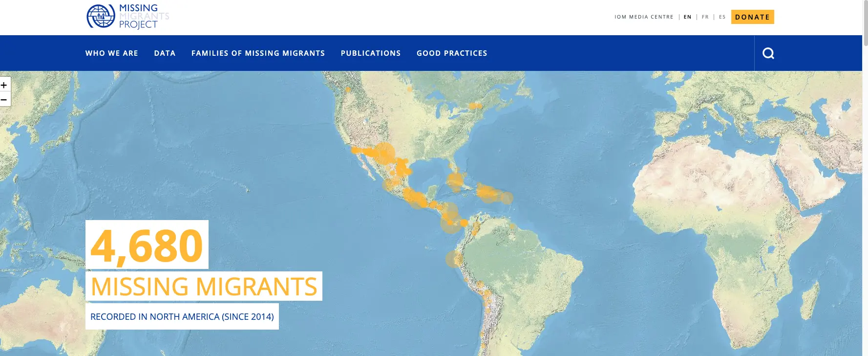The image size is (868, 356).
Task: Open the search magnifier icon
Action: [x=768, y=53]
